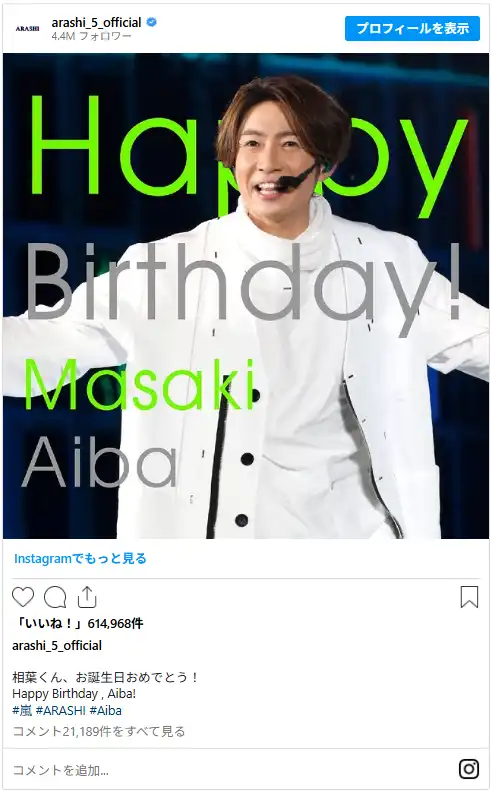Click the プロフィールを表示 button
The width and height of the screenshot is (491, 794).
click(x=412, y=28)
